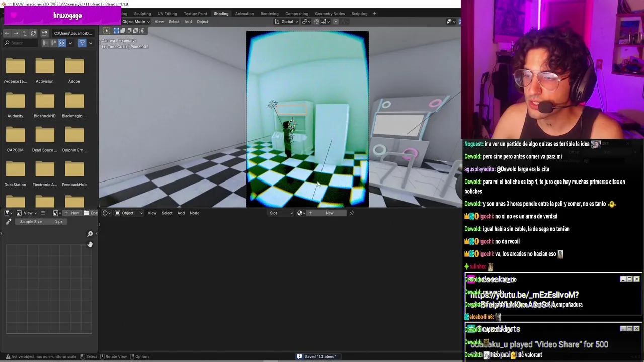The image size is (644, 362).
Task: Open the 3D viewport Add menu
Action: [188, 22]
